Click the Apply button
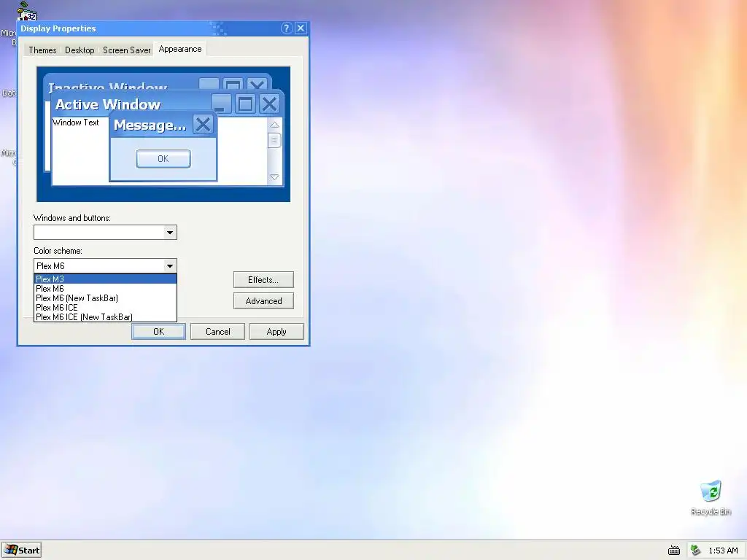The image size is (747, 560). pyautogui.click(x=276, y=332)
